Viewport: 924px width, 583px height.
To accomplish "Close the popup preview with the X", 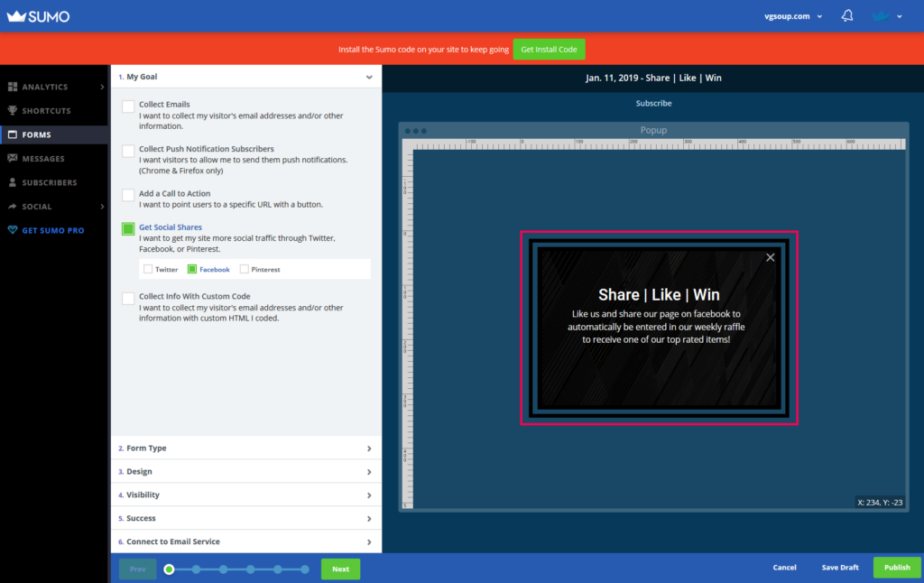I will [770, 257].
